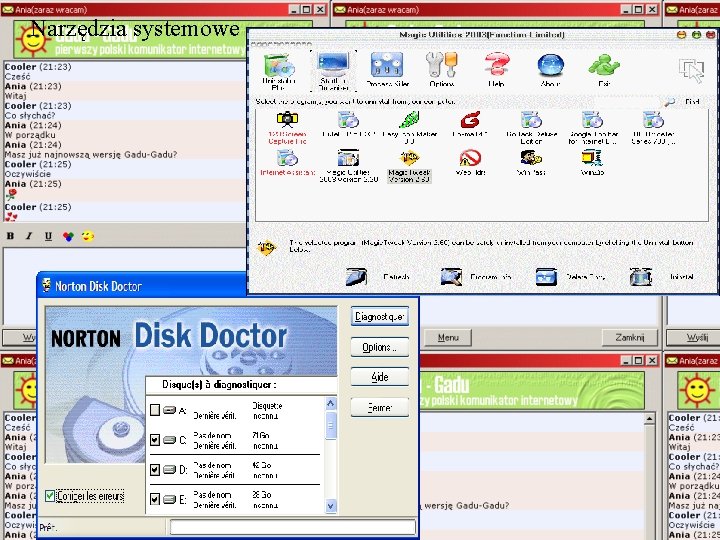Click the status field at Norton window bottom

point(293,527)
